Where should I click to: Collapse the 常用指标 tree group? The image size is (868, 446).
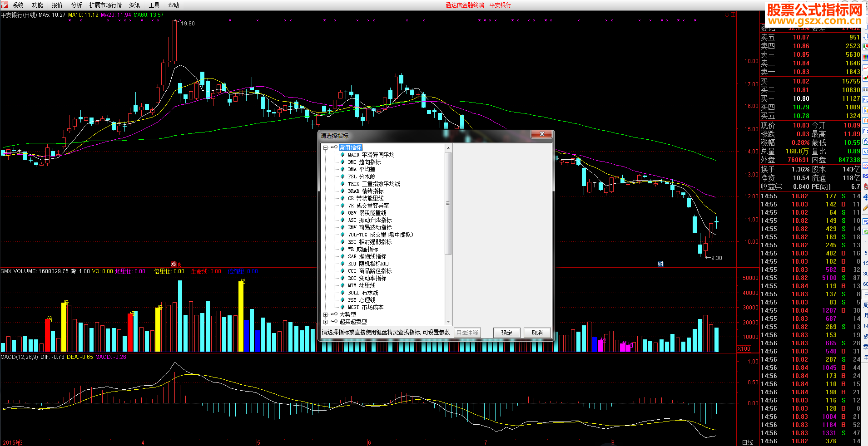[326, 147]
